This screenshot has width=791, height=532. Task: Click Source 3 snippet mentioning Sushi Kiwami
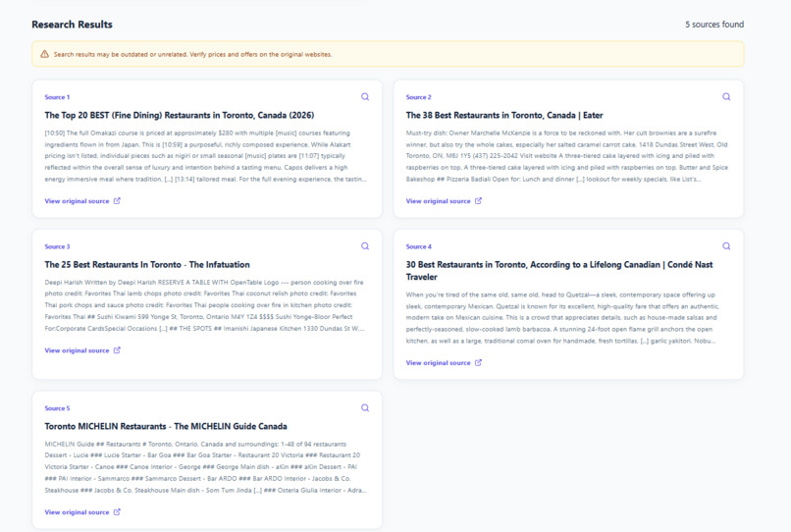coord(205,305)
